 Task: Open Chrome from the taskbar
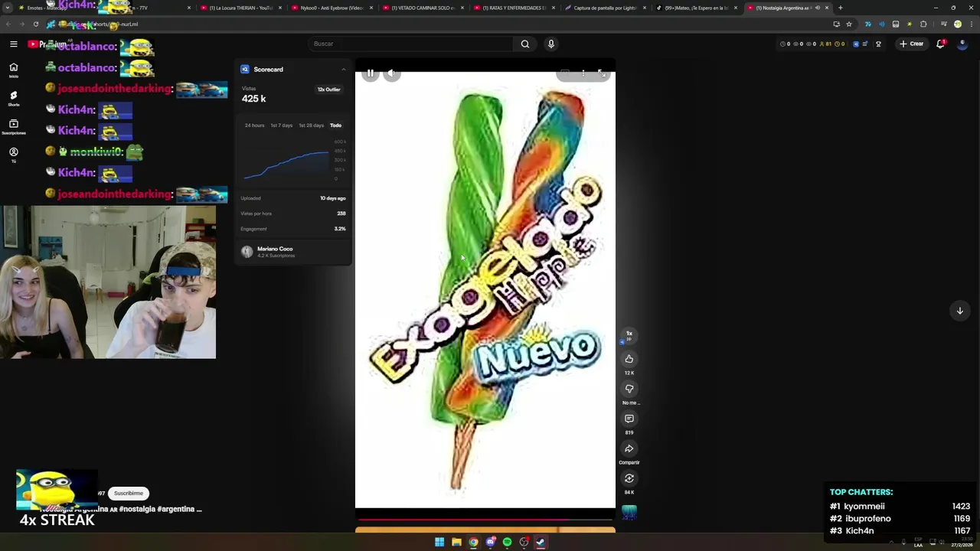(473, 543)
